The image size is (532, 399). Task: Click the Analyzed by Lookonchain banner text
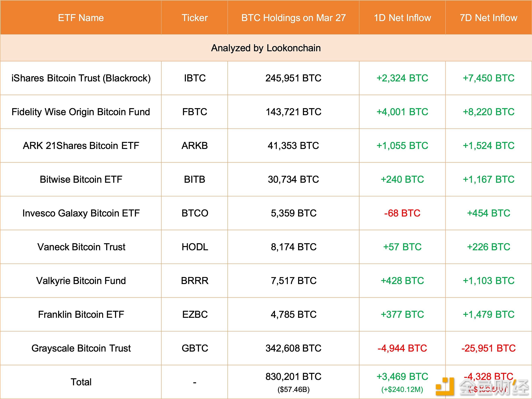click(266, 48)
